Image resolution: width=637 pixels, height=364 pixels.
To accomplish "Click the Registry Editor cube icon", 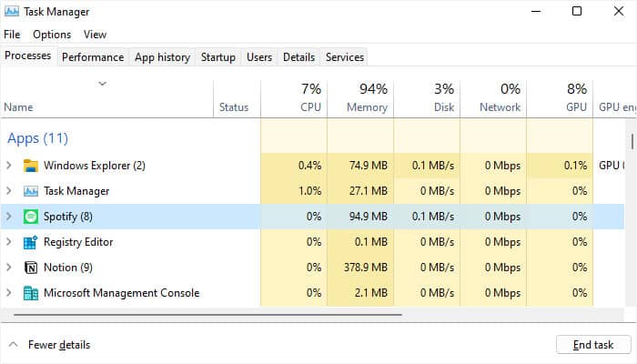I will (31, 242).
